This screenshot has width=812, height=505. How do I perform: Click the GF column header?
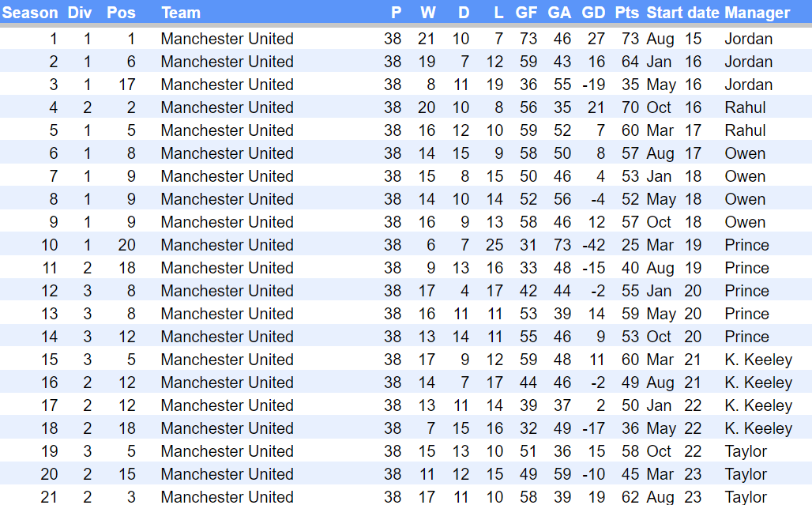[526, 13]
